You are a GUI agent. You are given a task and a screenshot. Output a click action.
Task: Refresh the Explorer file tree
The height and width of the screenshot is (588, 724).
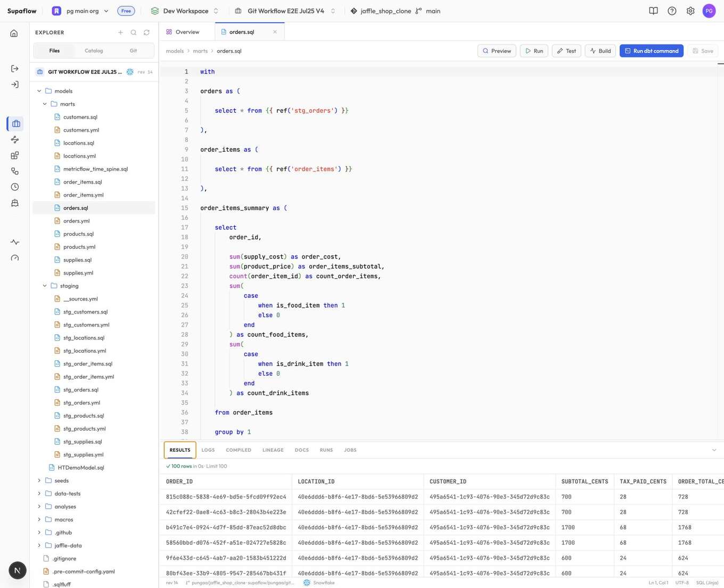click(146, 32)
